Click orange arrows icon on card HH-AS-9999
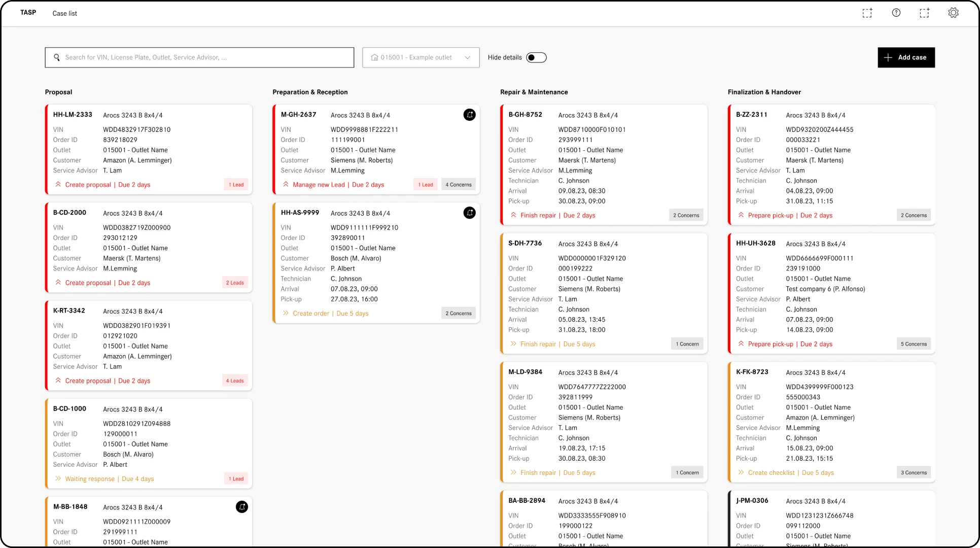Viewport: 980px width, 548px height. coord(286,313)
